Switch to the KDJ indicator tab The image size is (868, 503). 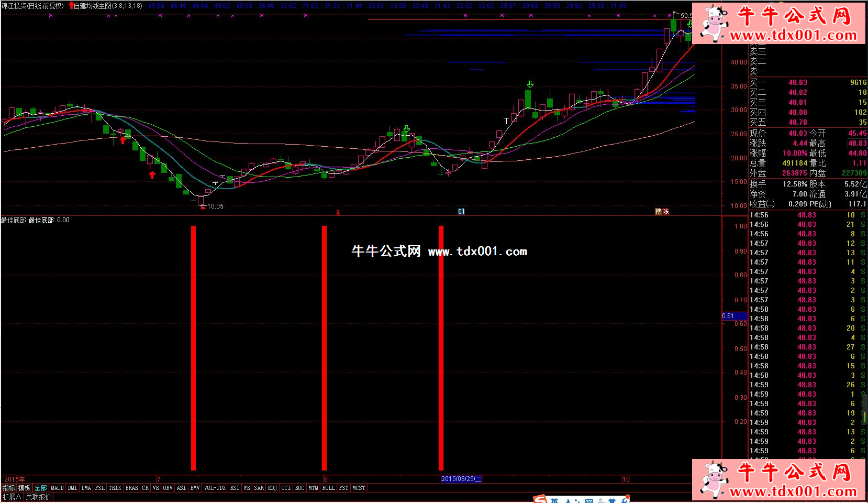272,488
